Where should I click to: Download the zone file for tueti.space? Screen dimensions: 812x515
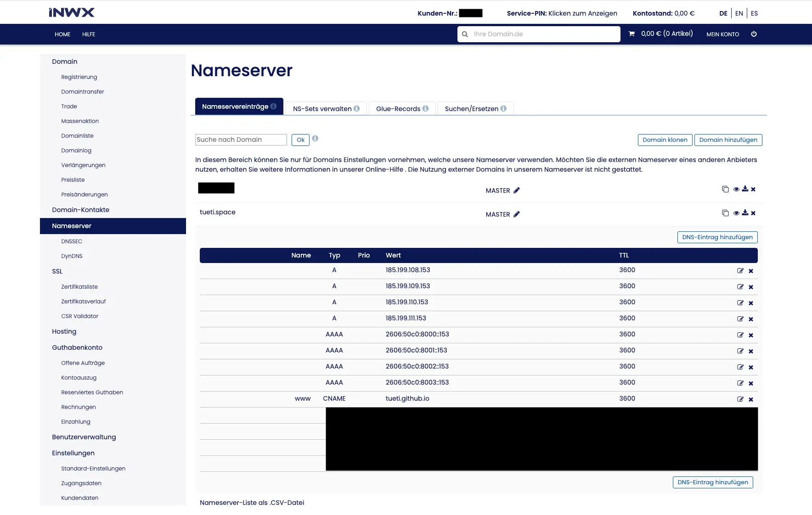click(745, 213)
